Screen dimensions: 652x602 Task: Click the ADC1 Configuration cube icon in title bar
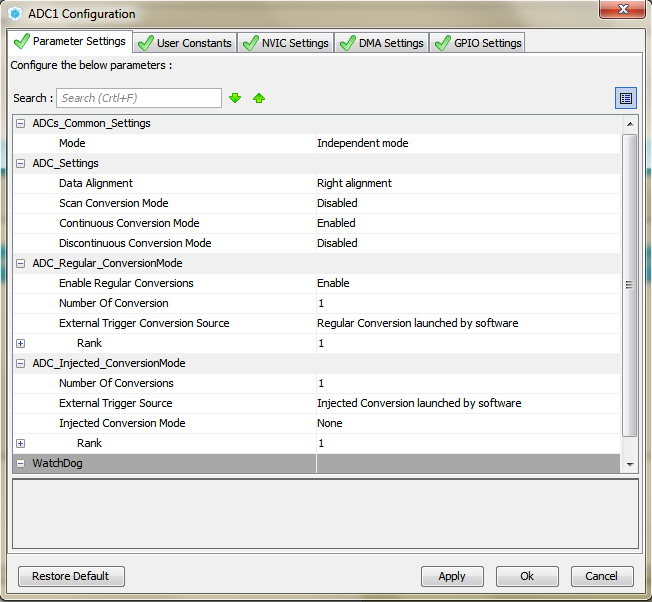(x=15, y=14)
